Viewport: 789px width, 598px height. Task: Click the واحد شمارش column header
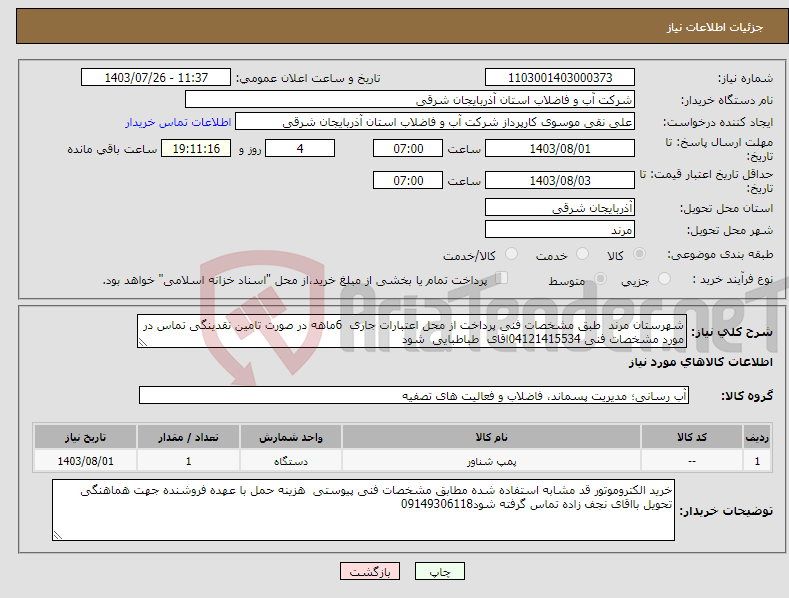[x=291, y=437]
